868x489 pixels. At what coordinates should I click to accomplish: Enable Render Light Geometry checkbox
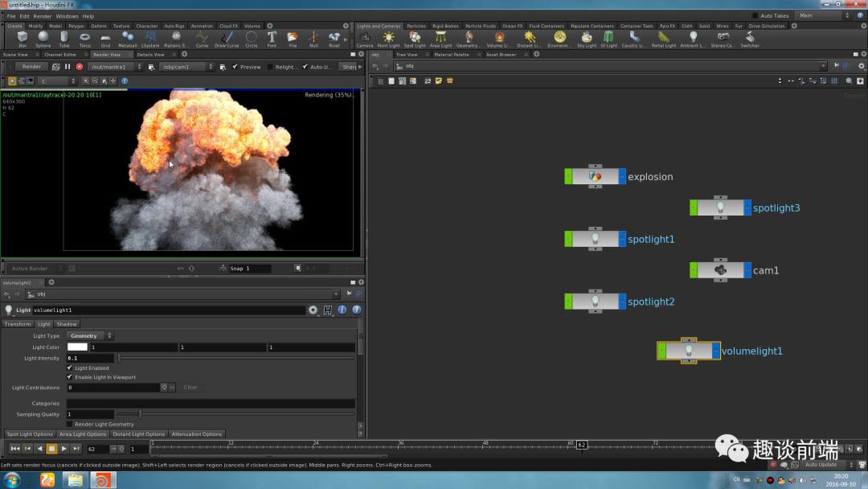point(69,424)
